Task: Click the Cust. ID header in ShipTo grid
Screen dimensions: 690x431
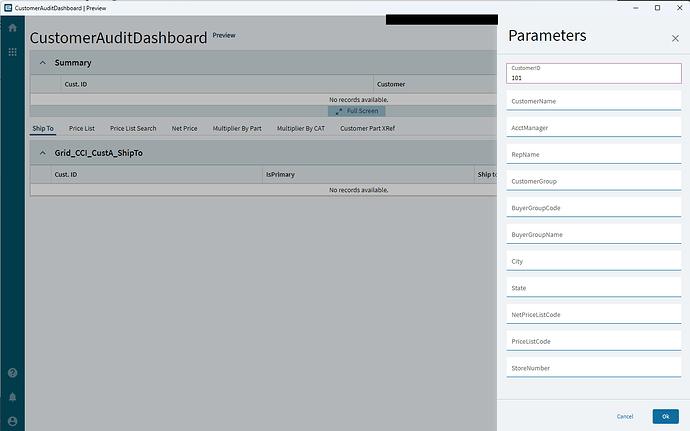Action: [66, 174]
